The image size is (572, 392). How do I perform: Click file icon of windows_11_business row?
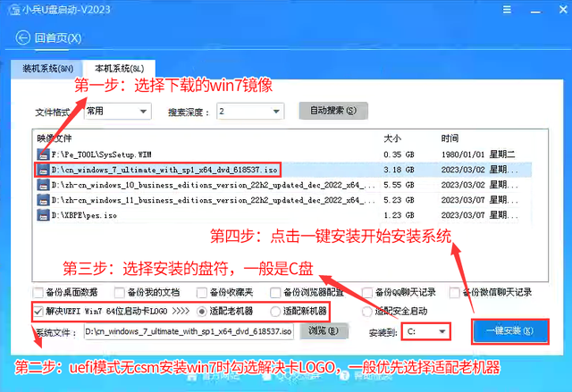point(44,200)
